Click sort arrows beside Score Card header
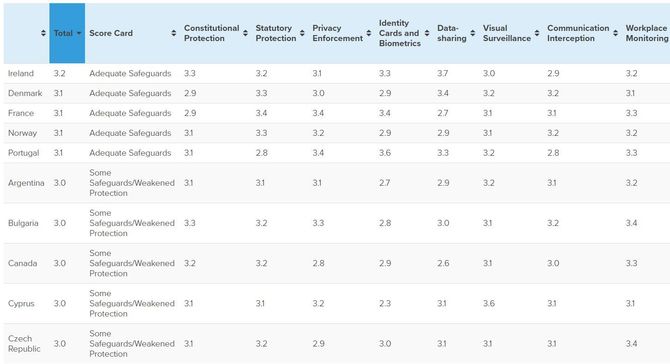The image size is (670, 364). tap(173, 33)
